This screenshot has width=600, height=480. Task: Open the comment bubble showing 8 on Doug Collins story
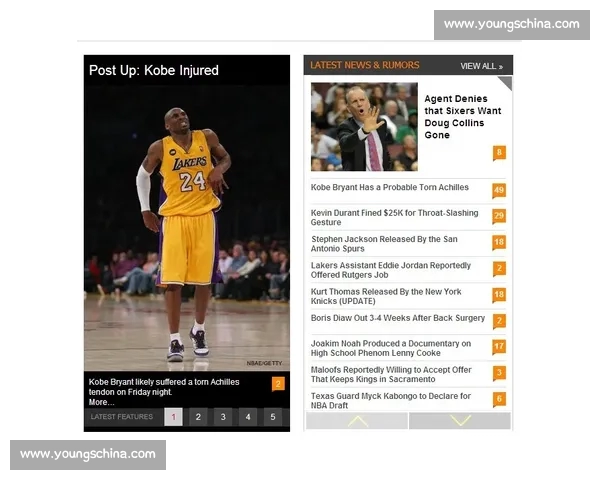(499, 153)
